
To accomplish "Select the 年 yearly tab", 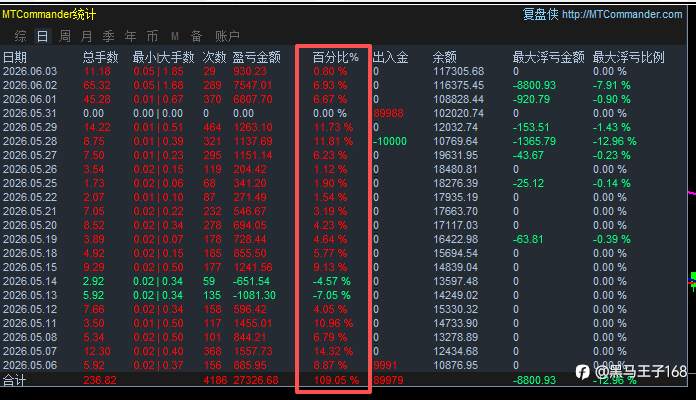I will tap(130, 36).
